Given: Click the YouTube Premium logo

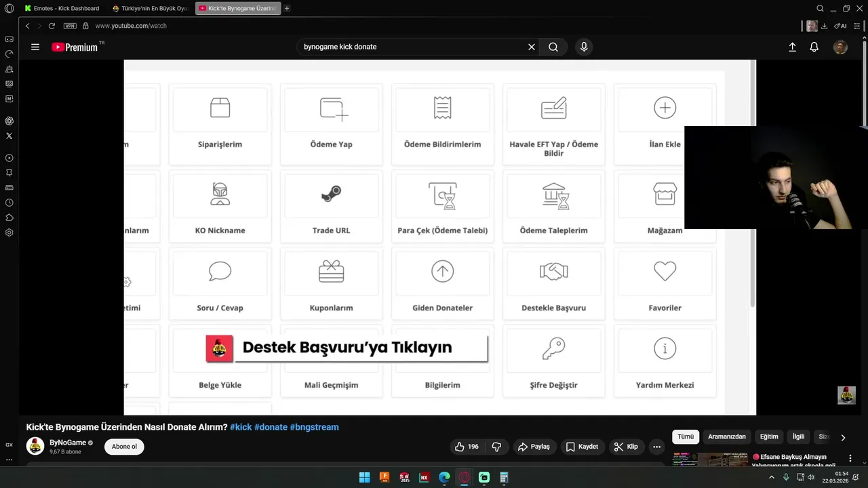Looking at the screenshot, I should pos(75,47).
